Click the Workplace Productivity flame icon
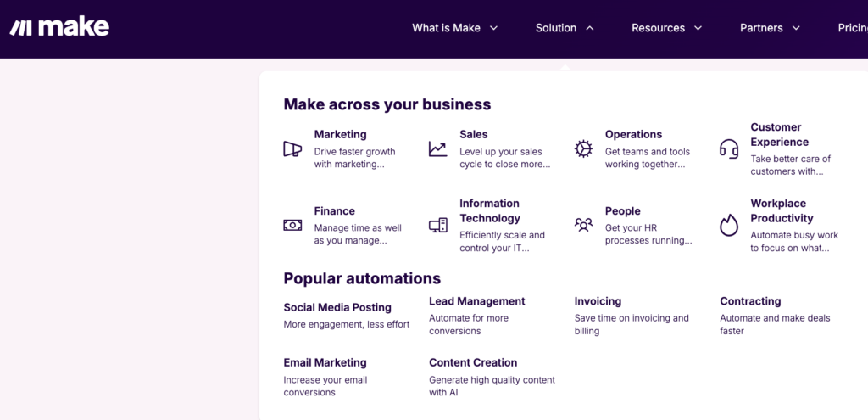Image resolution: width=868 pixels, height=420 pixels. (x=728, y=225)
